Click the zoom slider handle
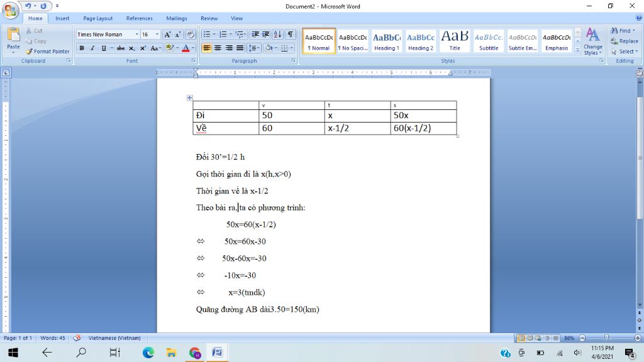Viewport: 644px width, 362px height. 607,337
